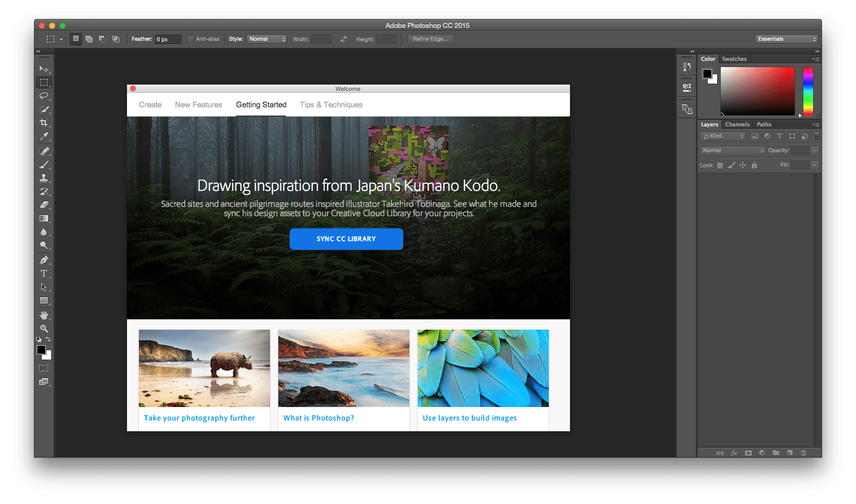Screen dimensions: 856x504
Task: Pick a color in the red color field
Action: [x=757, y=91]
